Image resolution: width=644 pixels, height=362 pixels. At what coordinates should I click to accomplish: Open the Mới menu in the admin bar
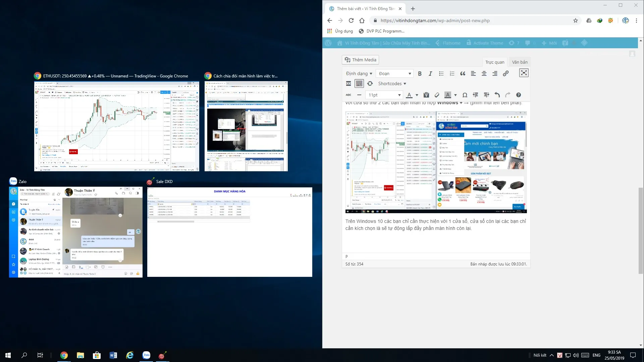tap(549, 43)
